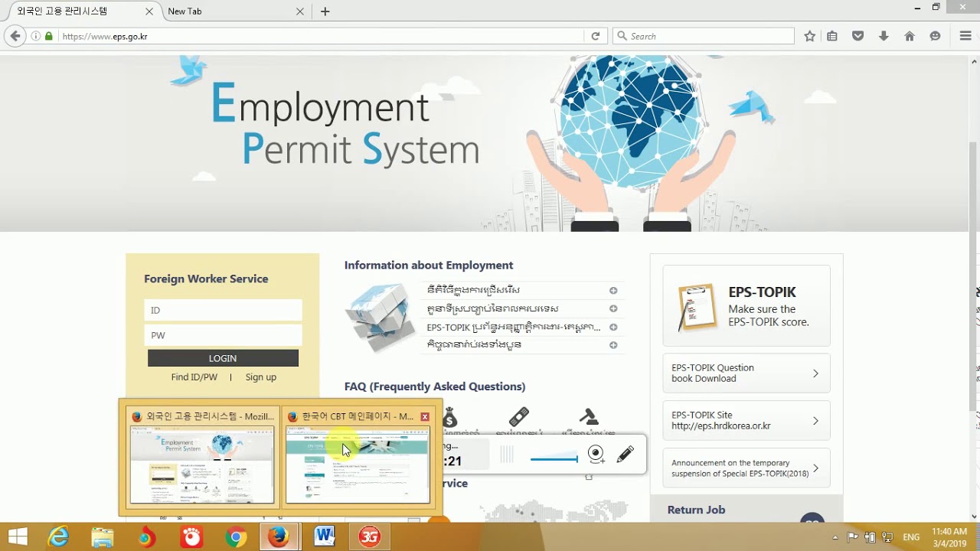Close the New Tab tab
This screenshot has width=980, height=551.
point(300,11)
